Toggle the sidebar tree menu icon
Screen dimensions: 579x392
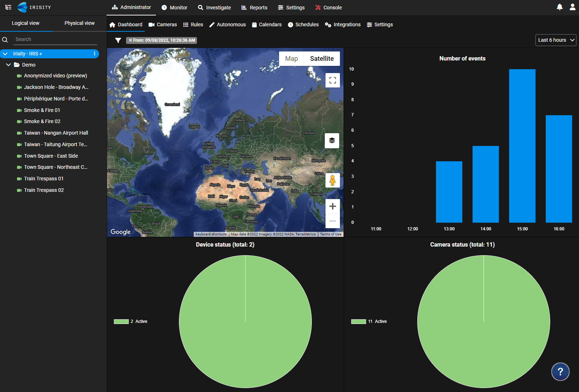[x=8, y=7]
